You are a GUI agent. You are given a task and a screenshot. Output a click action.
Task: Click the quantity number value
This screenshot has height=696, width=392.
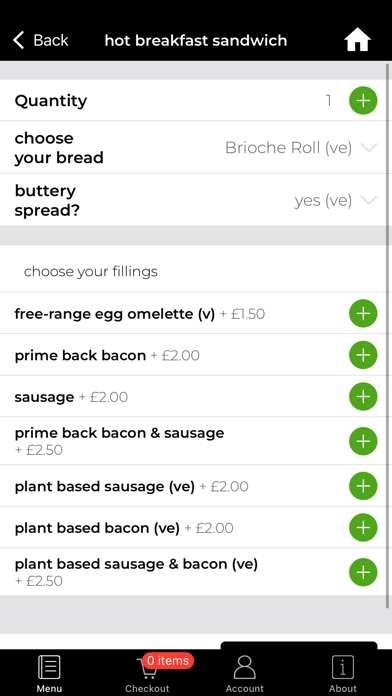(x=329, y=101)
